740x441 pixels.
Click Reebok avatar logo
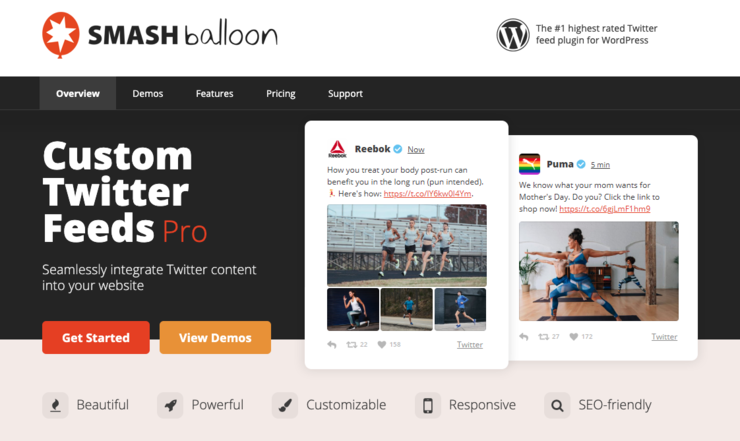pyautogui.click(x=337, y=149)
